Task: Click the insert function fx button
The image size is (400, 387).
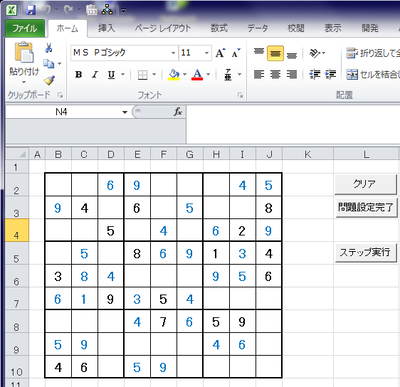Action: tap(178, 112)
